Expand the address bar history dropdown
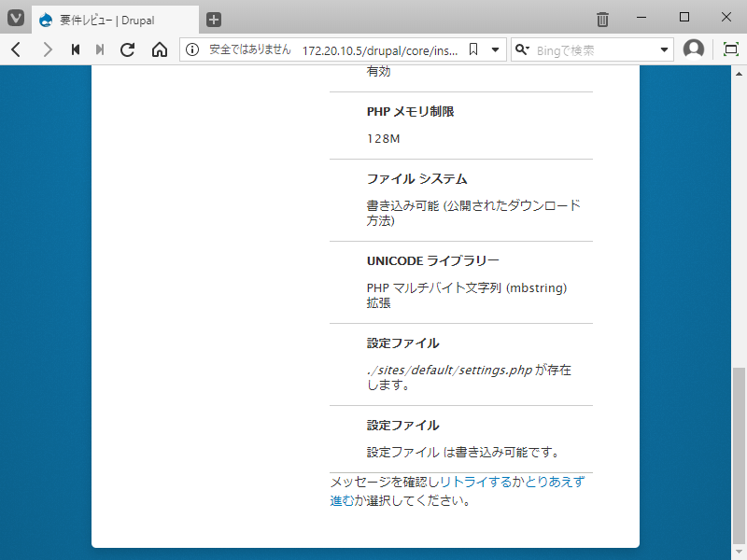Image resolution: width=747 pixels, height=560 pixels. click(496, 49)
